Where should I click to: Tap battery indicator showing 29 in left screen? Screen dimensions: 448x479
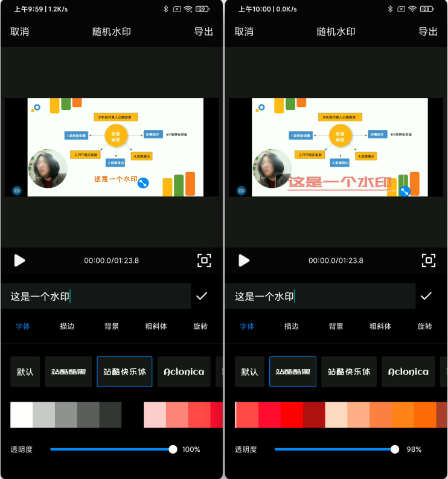(x=202, y=9)
